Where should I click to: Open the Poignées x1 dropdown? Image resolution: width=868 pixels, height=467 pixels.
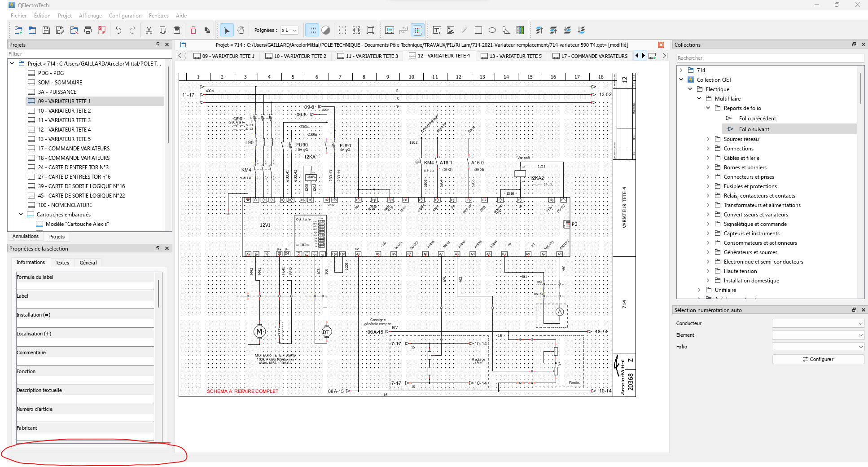(289, 30)
